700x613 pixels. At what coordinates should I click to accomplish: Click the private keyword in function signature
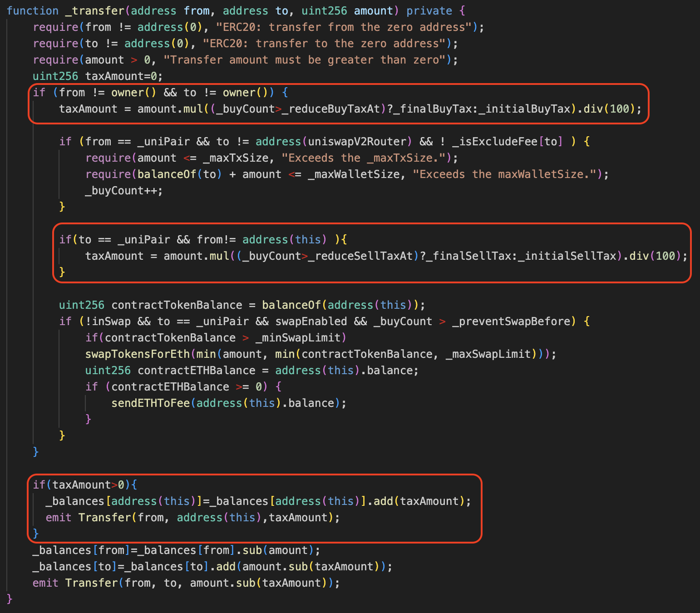point(429,11)
